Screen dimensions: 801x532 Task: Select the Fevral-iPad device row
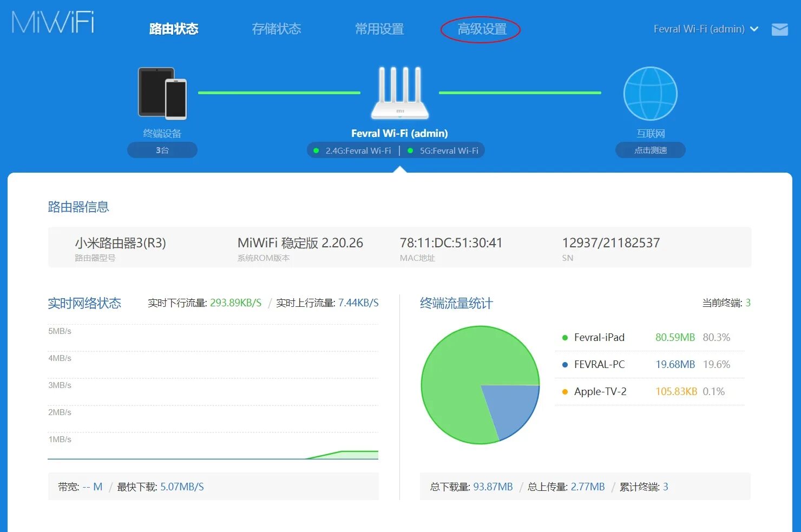tap(649, 338)
